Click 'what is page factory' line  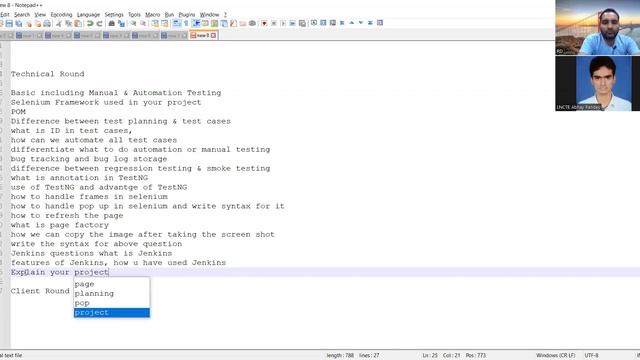pos(60,225)
